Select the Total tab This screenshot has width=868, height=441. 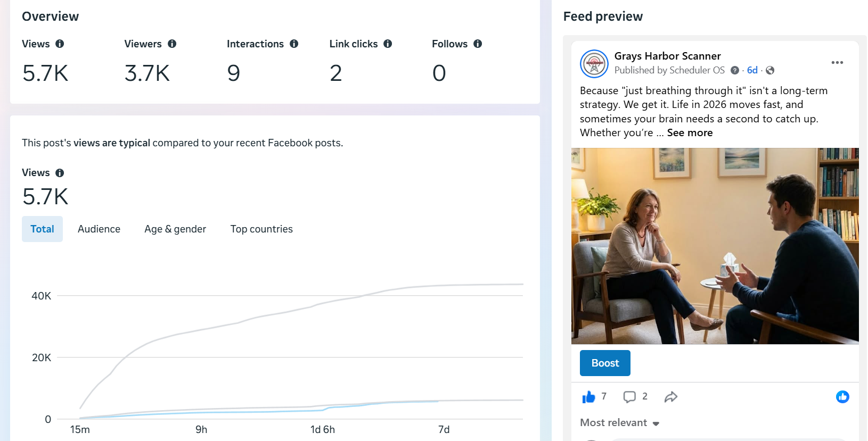coord(42,229)
